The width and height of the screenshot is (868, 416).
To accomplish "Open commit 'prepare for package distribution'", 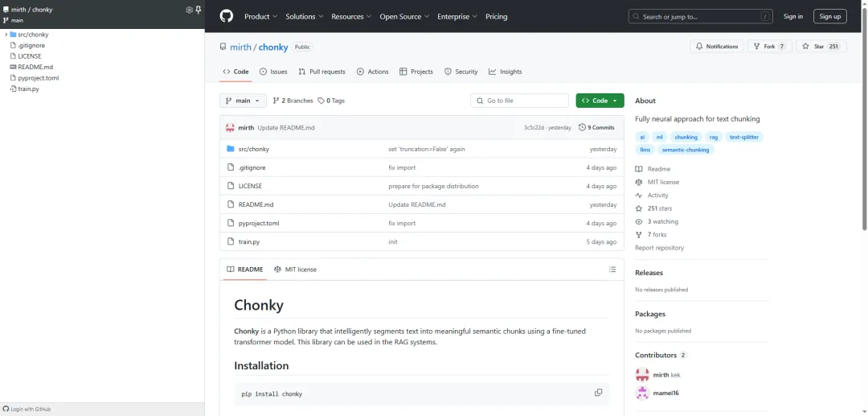I will coord(433,186).
